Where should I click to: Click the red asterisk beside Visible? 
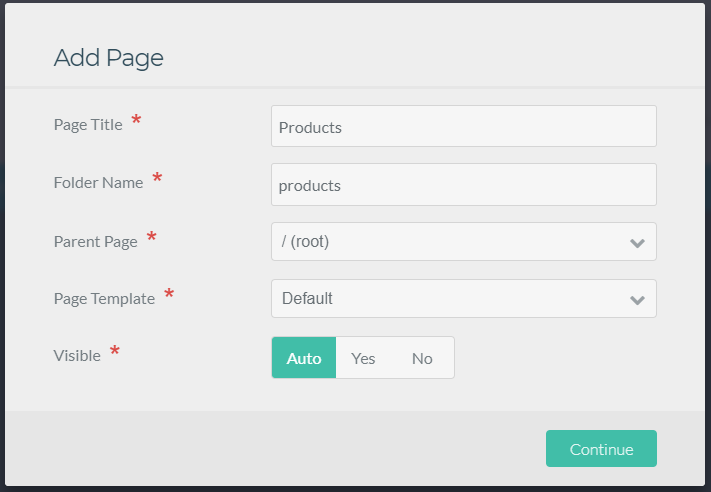point(114,352)
